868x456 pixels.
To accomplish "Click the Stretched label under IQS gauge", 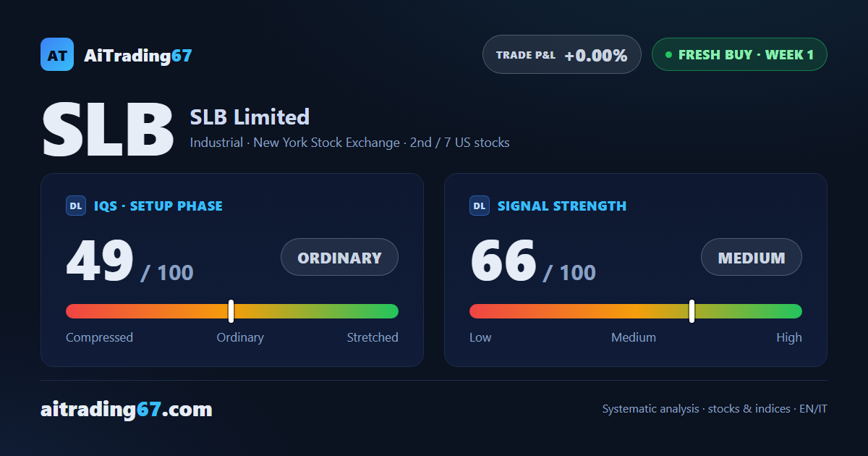I will [373, 337].
